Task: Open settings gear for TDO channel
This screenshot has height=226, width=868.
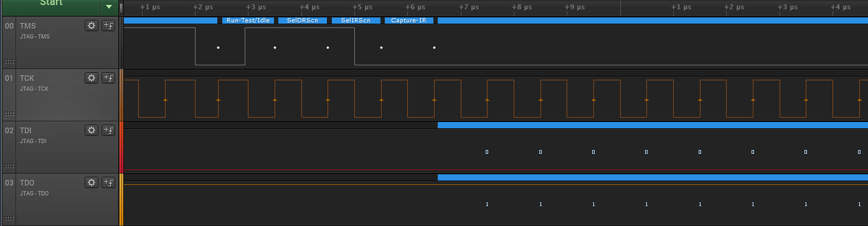Action: (x=92, y=182)
